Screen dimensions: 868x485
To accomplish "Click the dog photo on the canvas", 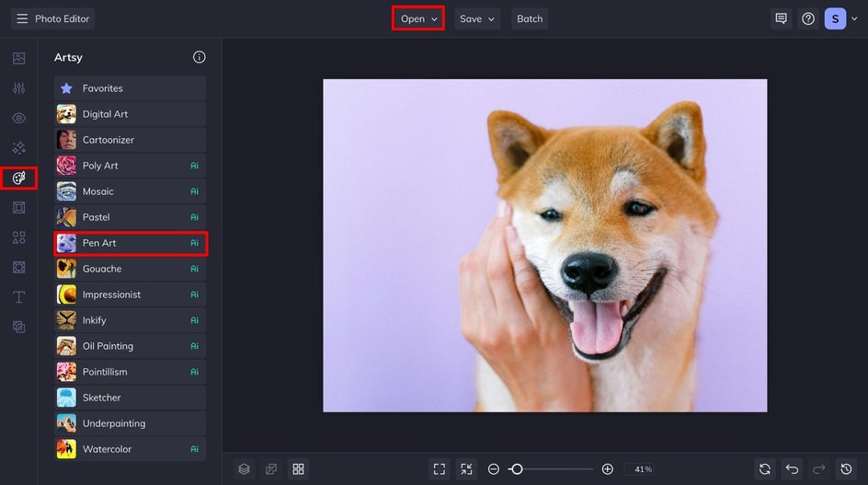I will (545, 246).
